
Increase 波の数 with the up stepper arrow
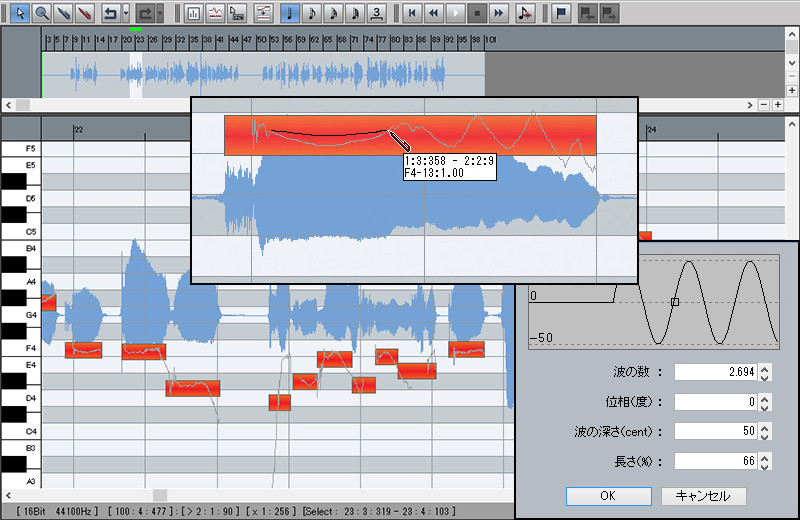click(764, 368)
